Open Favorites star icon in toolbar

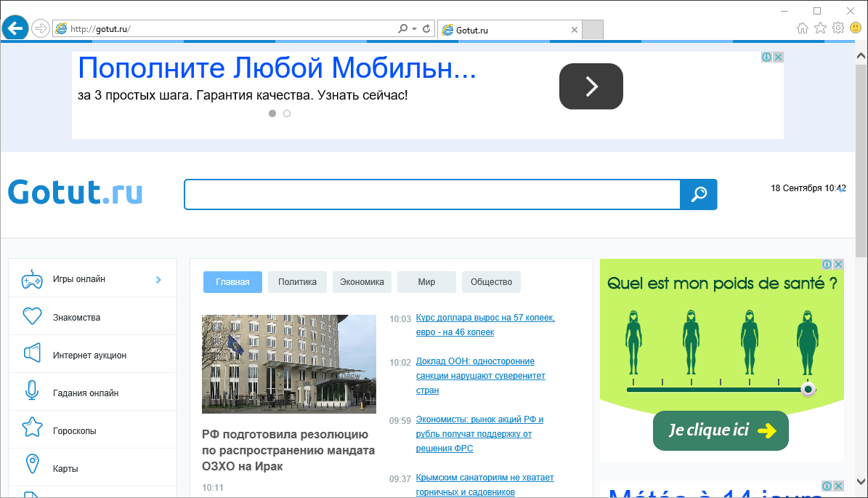pyautogui.click(x=820, y=28)
